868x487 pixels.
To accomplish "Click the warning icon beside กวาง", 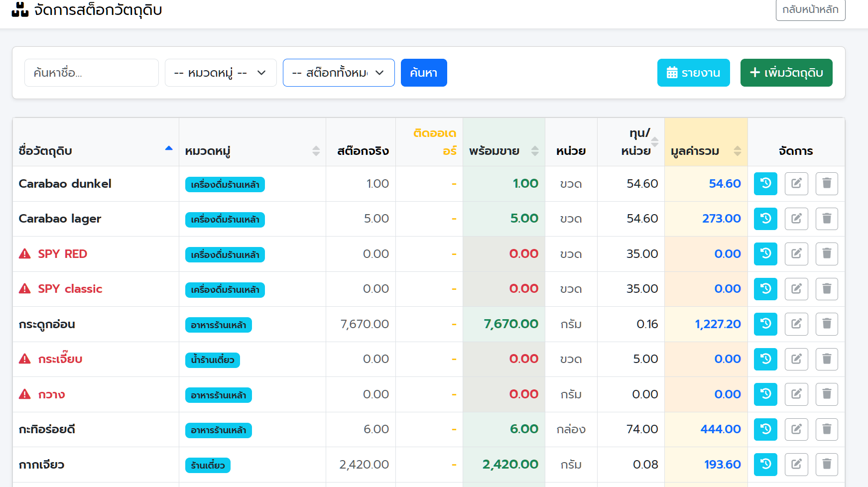I will [25, 394].
